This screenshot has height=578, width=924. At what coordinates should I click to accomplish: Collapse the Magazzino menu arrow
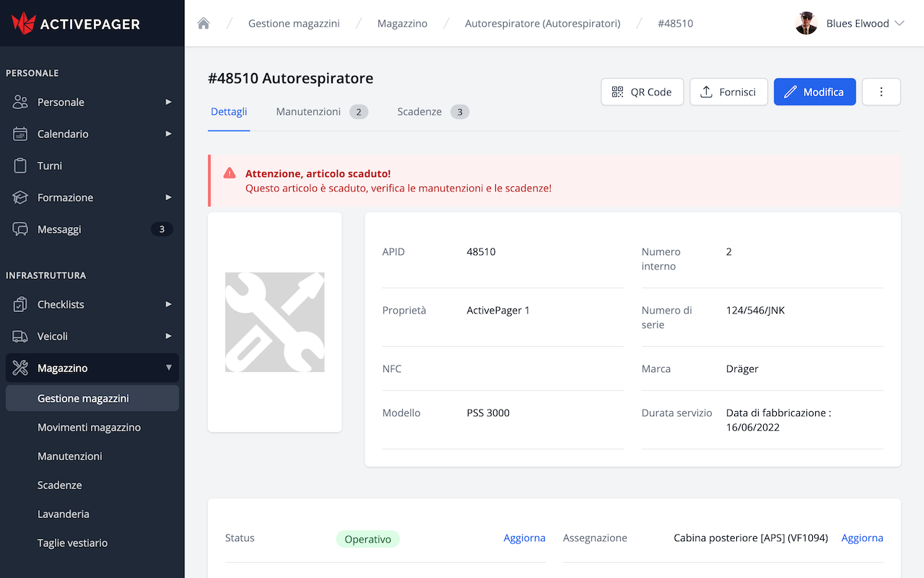(x=168, y=368)
